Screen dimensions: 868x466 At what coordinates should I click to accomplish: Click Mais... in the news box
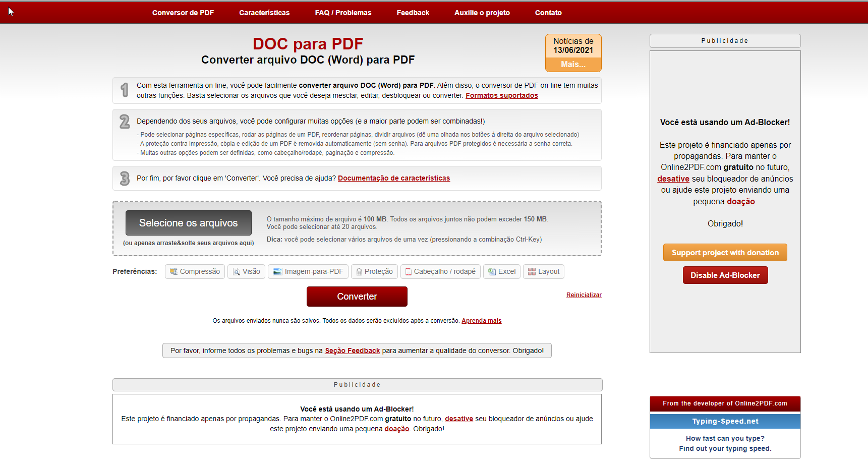[x=573, y=65]
